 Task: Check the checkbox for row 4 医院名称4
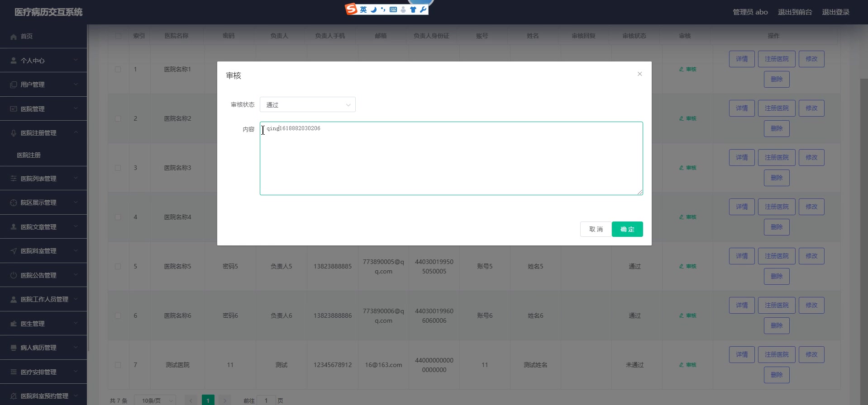[x=118, y=217]
